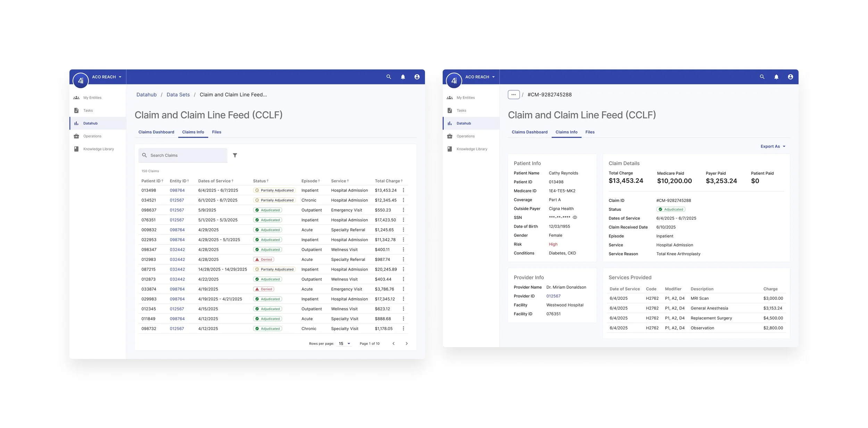The height and width of the screenshot is (428, 868).
Task: Click the 4i logo in left window
Action: point(81,81)
